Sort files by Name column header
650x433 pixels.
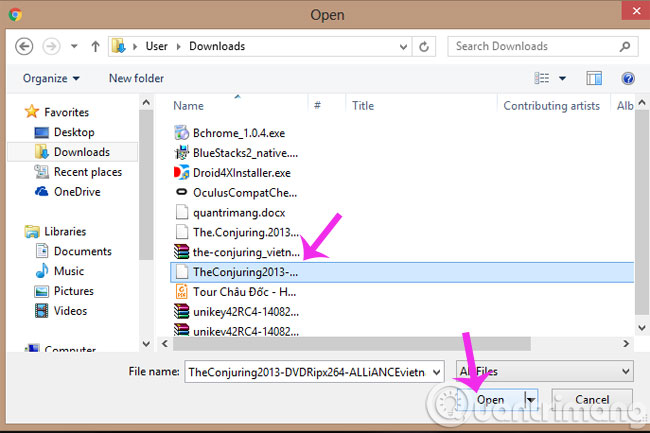[x=188, y=105]
